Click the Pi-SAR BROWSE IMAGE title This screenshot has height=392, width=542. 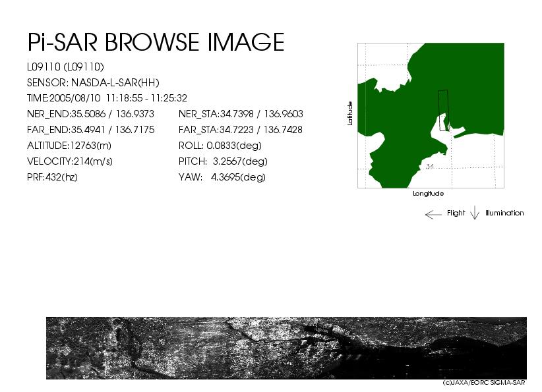156,42
